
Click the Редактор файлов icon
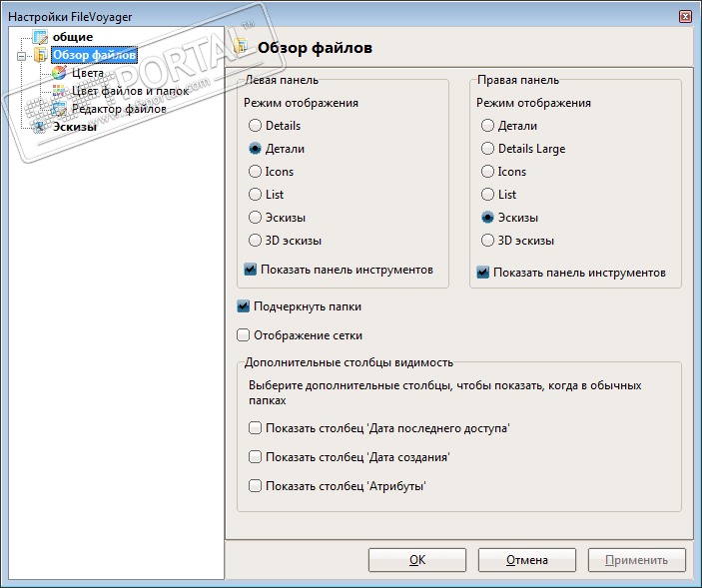59,109
